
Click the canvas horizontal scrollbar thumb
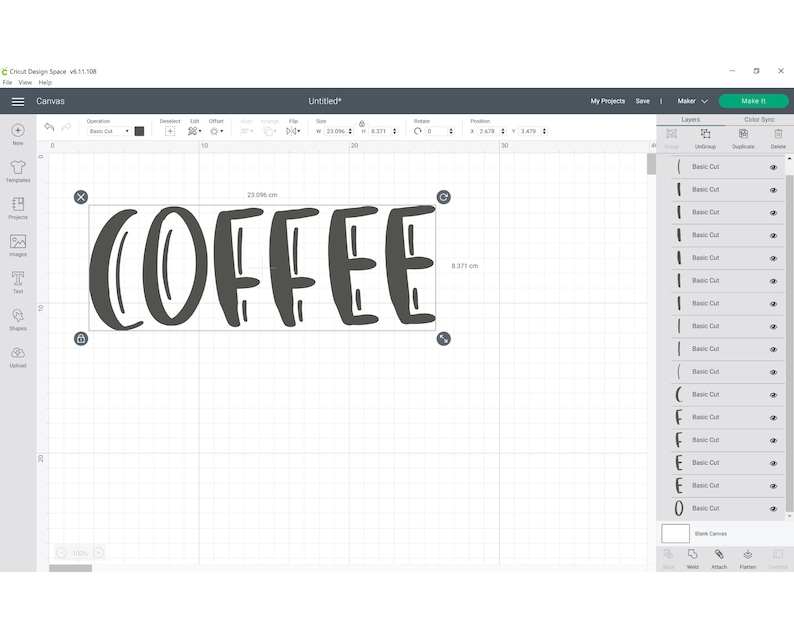click(70, 568)
